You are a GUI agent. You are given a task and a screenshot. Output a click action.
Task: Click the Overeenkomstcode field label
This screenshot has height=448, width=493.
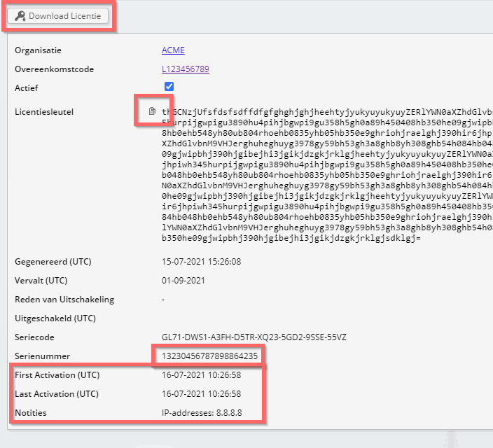55,69
